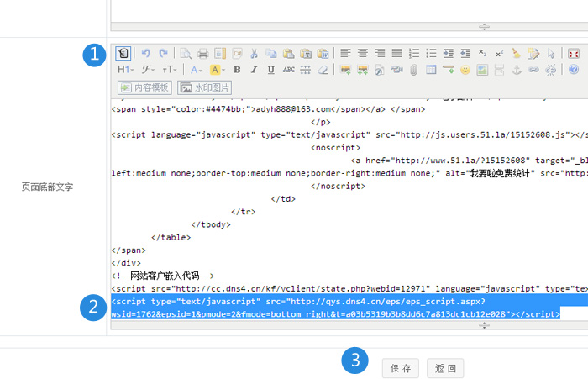This screenshot has width=588, height=379.
Task: Insert a horizontal rule
Action: pyautogui.click(x=448, y=70)
